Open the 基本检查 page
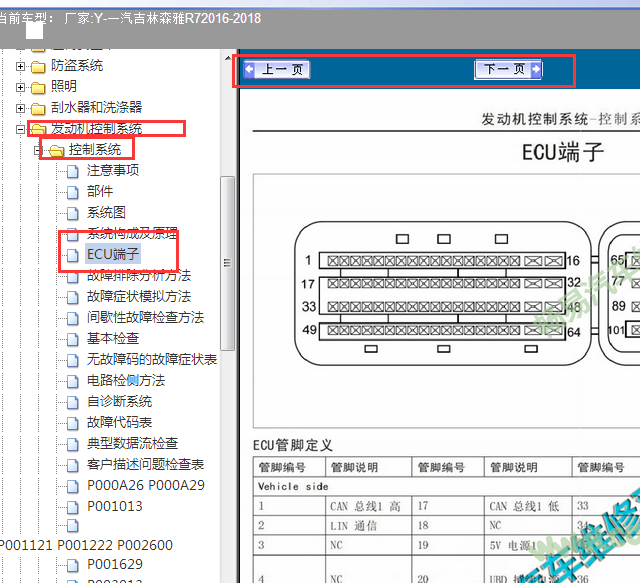The width and height of the screenshot is (640, 583). click(113, 339)
